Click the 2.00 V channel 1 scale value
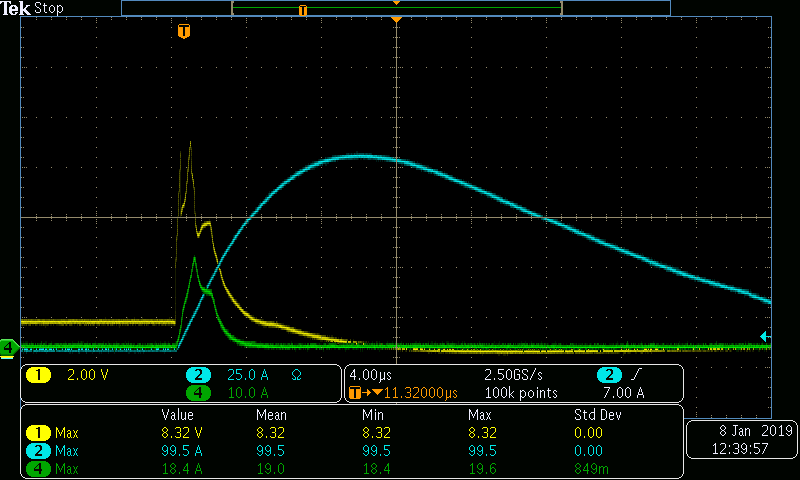This screenshot has width=800, height=480. (88, 375)
